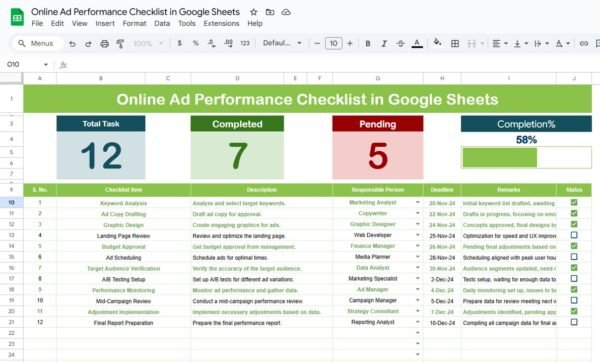Open the horizontal align options
Viewport: 600px width, 363px height.
click(x=500, y=44)
